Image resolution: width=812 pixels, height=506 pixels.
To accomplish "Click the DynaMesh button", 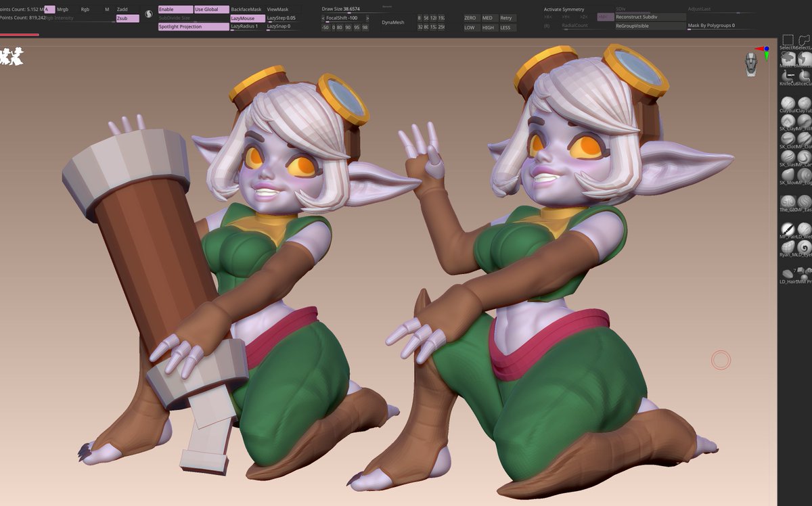I will (x=393, y=22).
